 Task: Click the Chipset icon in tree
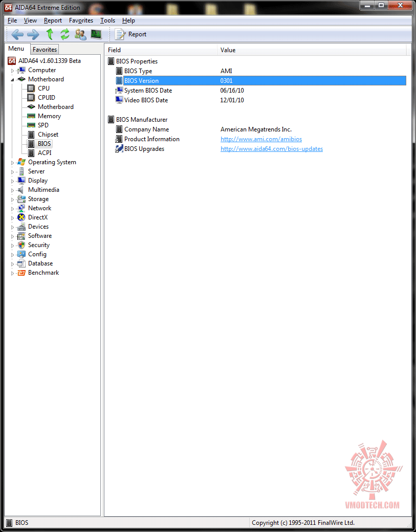31,135
